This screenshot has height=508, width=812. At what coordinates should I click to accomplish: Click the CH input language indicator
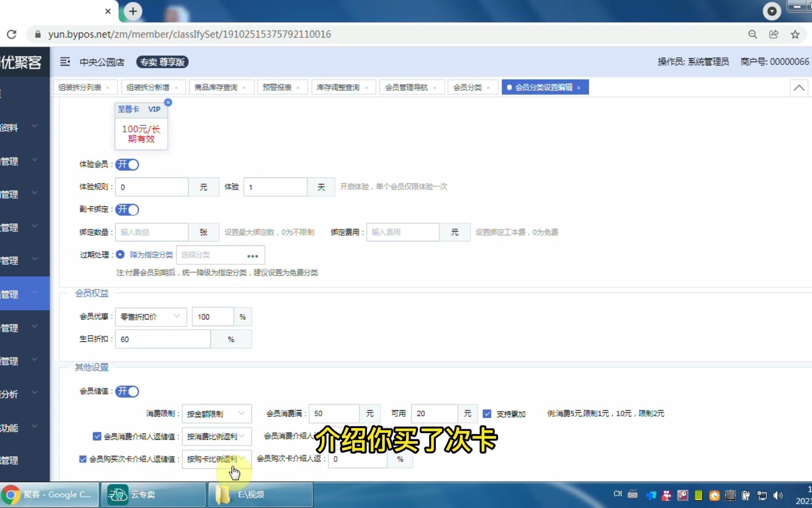click(618, 494)
